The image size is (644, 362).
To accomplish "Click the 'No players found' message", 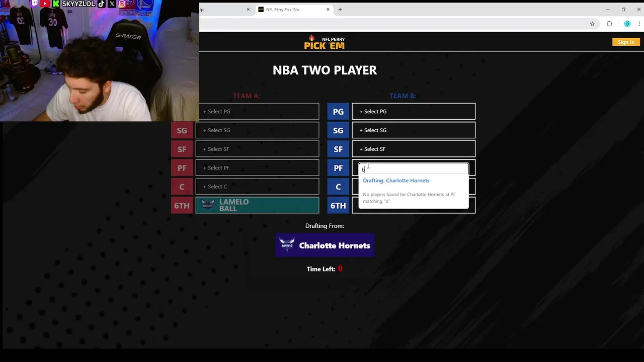I will point(409,198).
